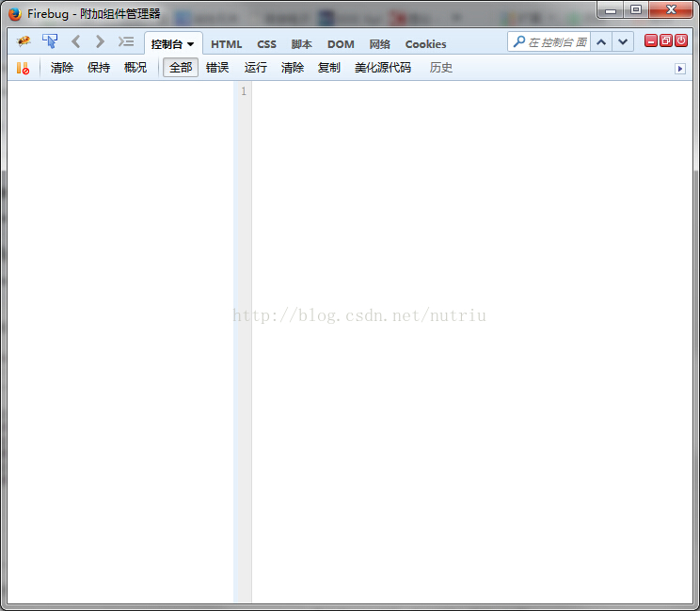Click the break on all errors icon
The width and height of the screenshot is (700, 611).
[23, 69]
